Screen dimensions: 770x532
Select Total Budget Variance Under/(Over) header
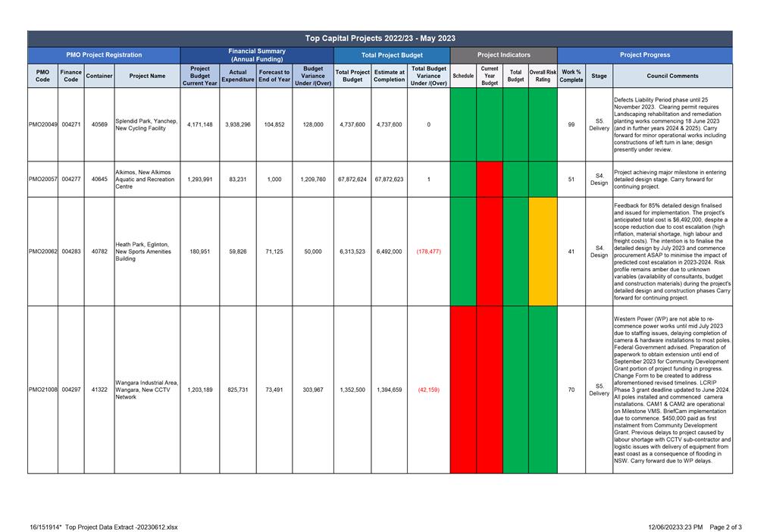[429, 76]
